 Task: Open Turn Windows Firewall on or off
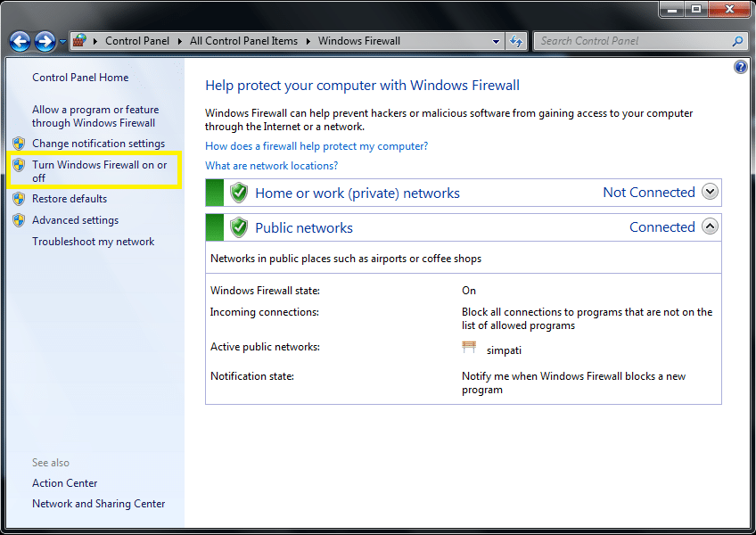(99, 171)
